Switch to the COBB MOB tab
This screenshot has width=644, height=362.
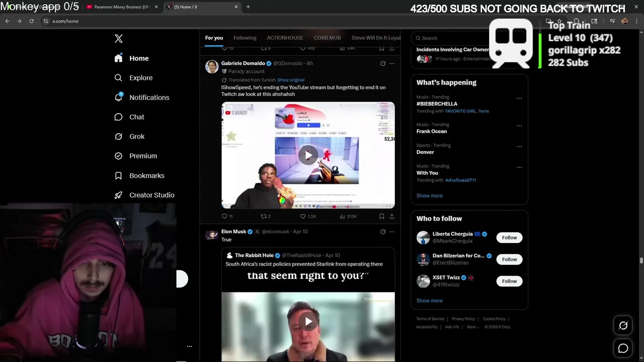(328, 38)
